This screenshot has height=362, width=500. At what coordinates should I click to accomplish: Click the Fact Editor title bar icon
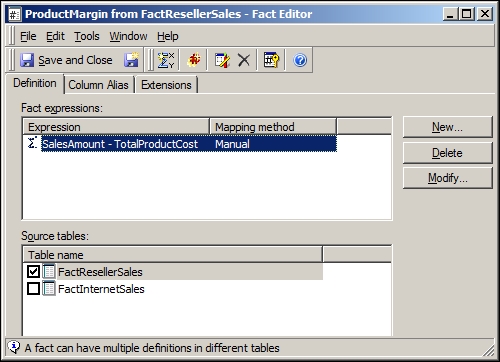pyautogui.click(x=14, y=14)
